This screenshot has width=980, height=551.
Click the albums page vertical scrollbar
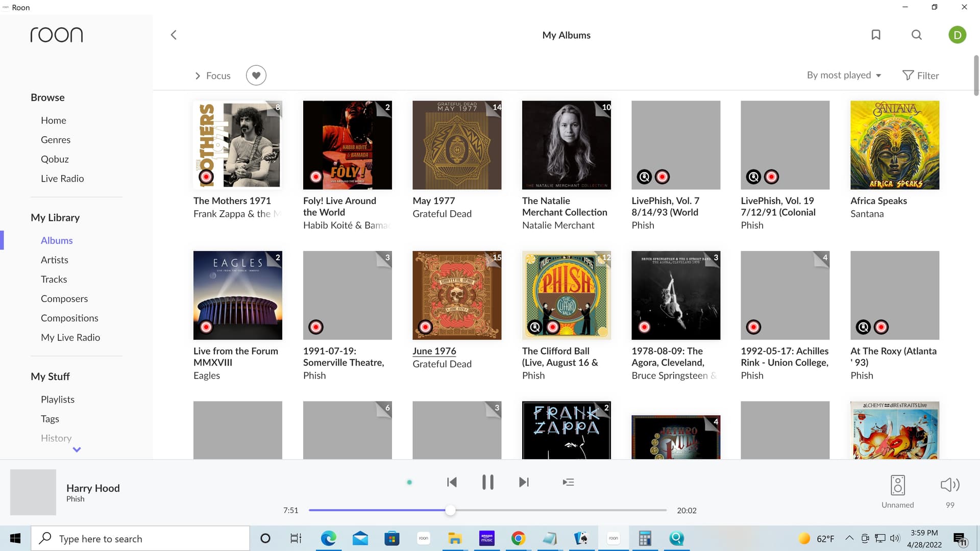click(x=976, y=75)
